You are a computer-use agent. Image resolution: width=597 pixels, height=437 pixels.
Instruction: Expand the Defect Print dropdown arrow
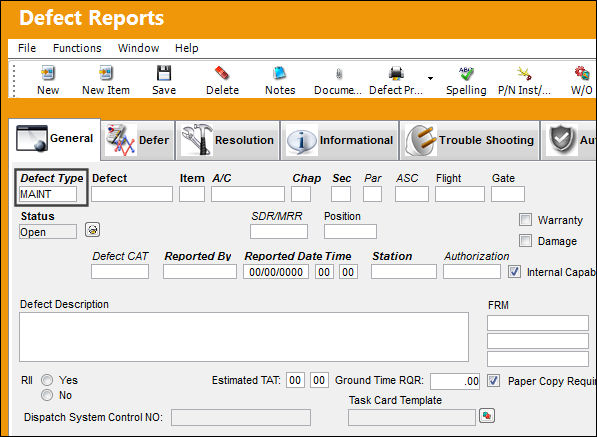click(x=430, y=78)
